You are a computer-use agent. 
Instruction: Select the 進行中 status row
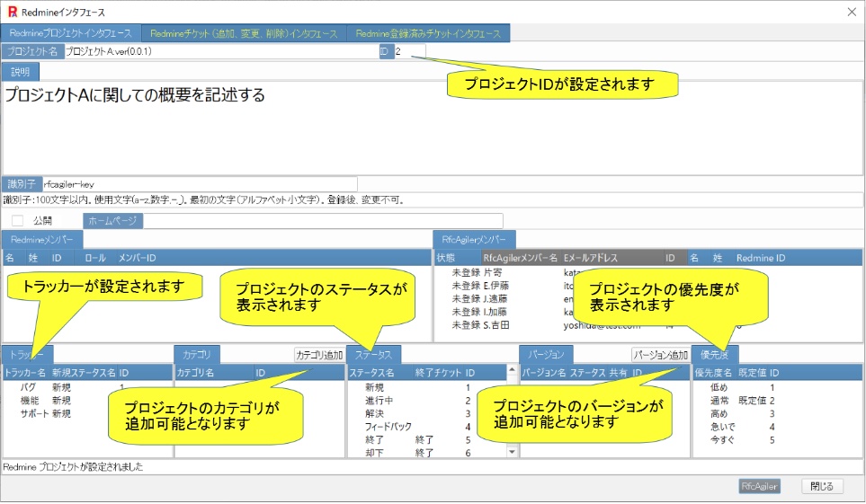[426, 401]
